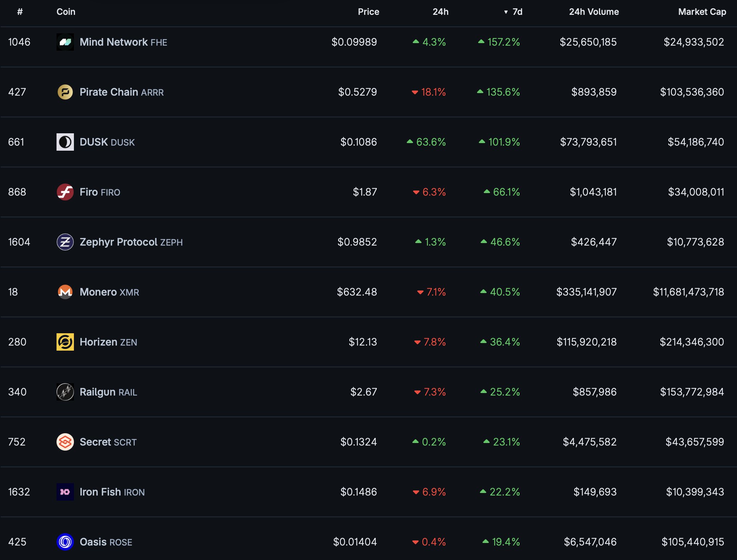Sort by 24h change column header
This screenshot has height=560, width=737.
click(440, 12)
